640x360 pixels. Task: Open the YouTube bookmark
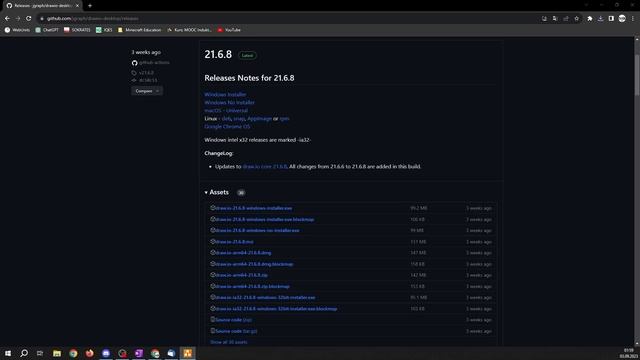(229, 30)
